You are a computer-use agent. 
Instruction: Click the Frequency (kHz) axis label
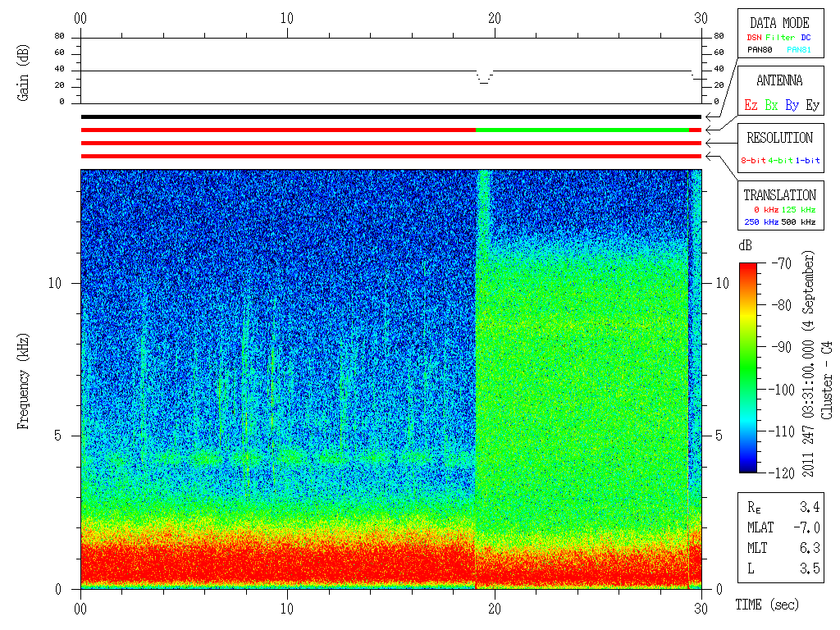coord(23,381)
